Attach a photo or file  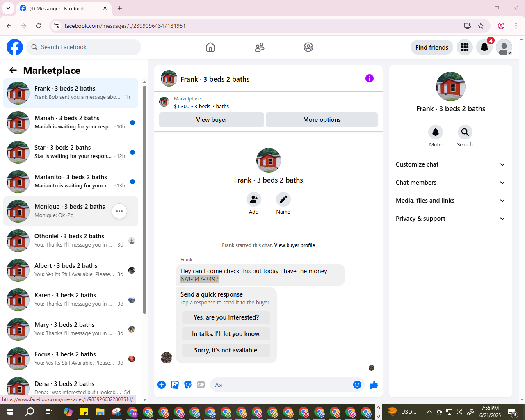[x=175, y=385]
